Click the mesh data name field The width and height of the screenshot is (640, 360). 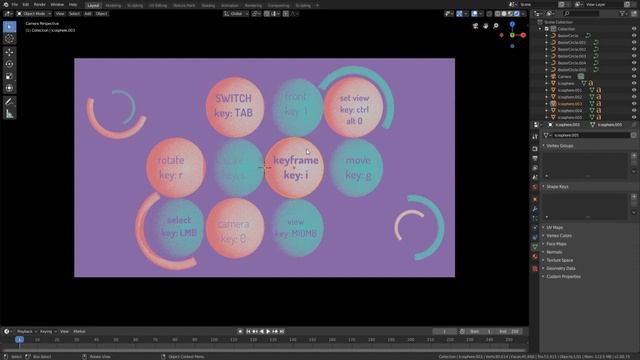click(590, 135)
